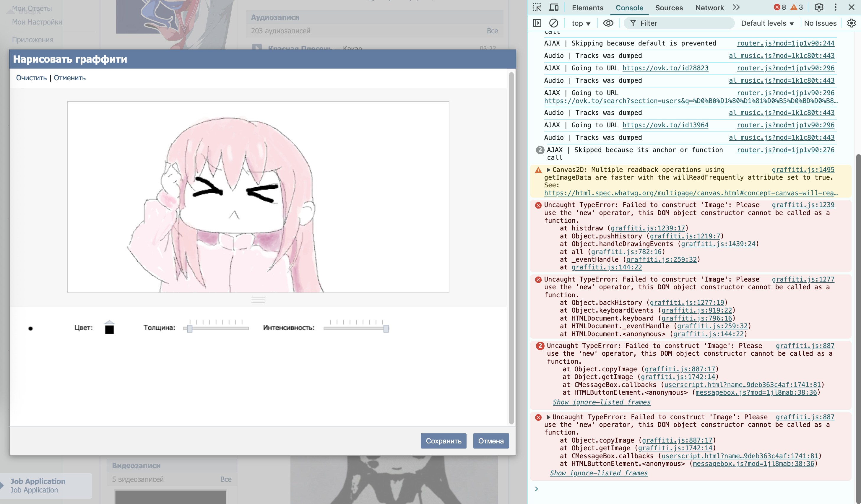Open the 'top' JavaScript context dropdown
861x504 pixels.
(581, 23)
